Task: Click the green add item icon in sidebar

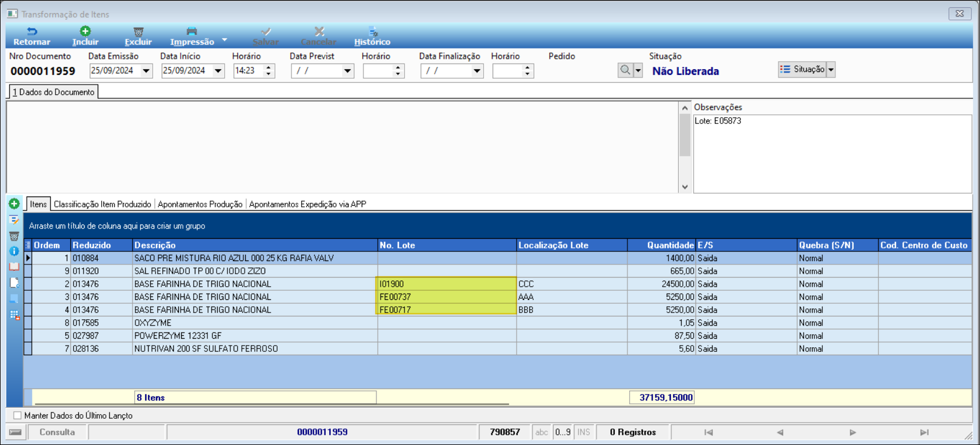Action: pos(14,204)
